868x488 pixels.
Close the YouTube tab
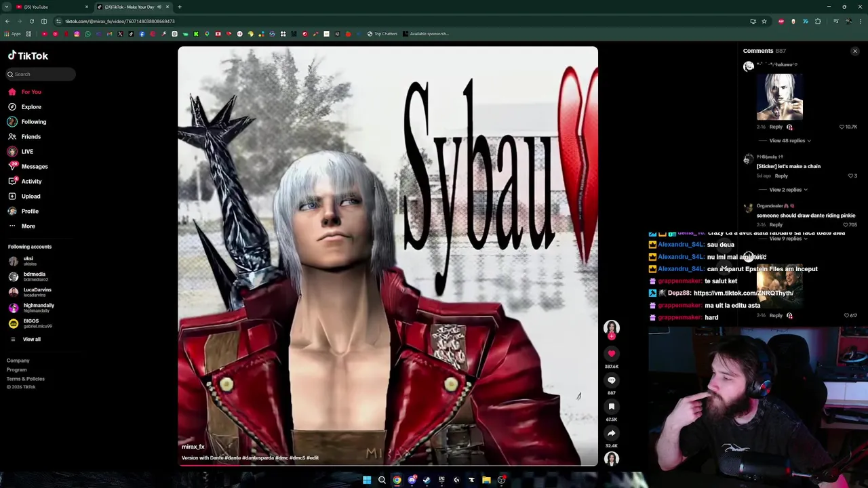(x=87, y=7)
